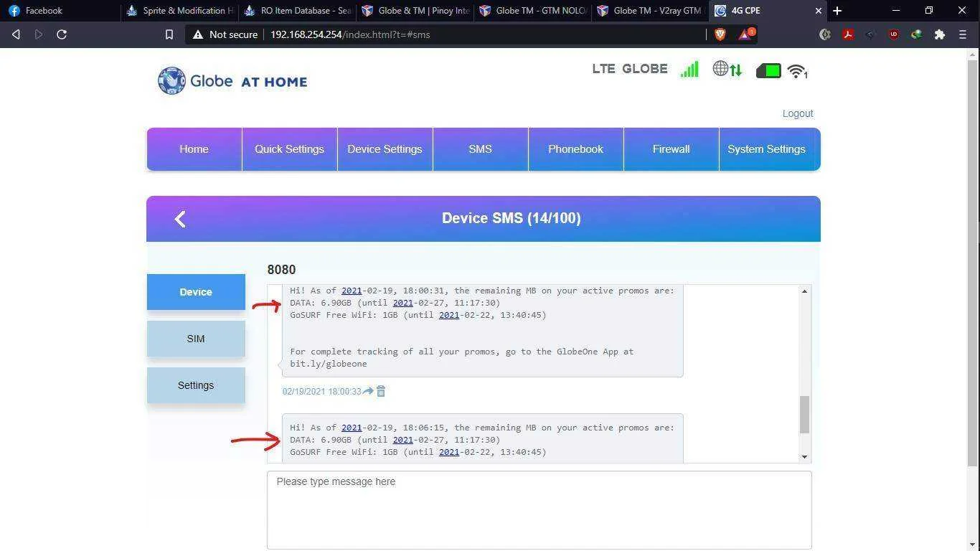Viewport: 980px width, 551px height.
Task: Open the Phonebook menu
Action: [575, 149]
